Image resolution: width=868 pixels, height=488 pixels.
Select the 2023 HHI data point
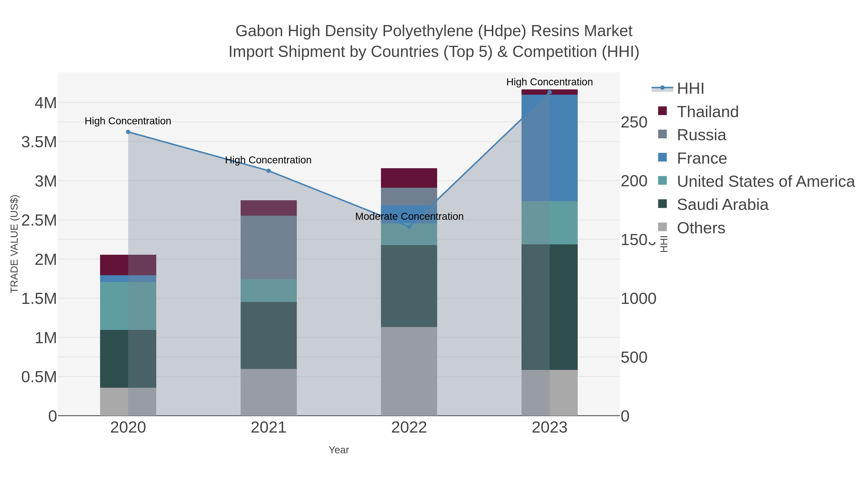[x=549, y=92]
